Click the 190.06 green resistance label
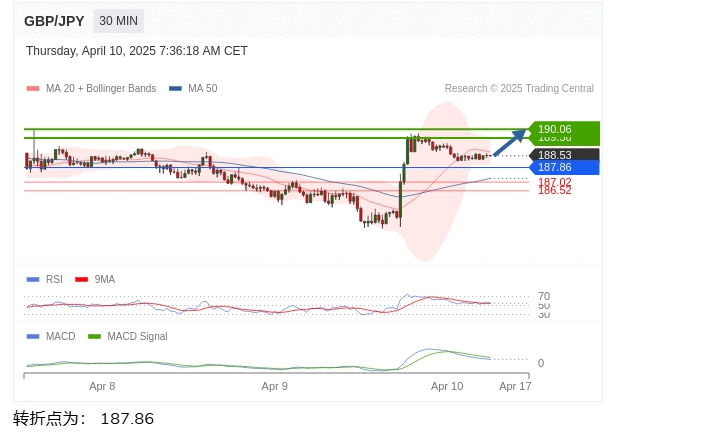This screenshot has width=706, height=441. (563, 129)
